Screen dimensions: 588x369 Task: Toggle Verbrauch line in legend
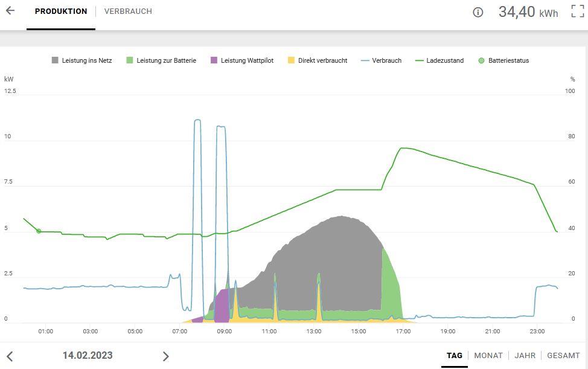click(381, 60)
